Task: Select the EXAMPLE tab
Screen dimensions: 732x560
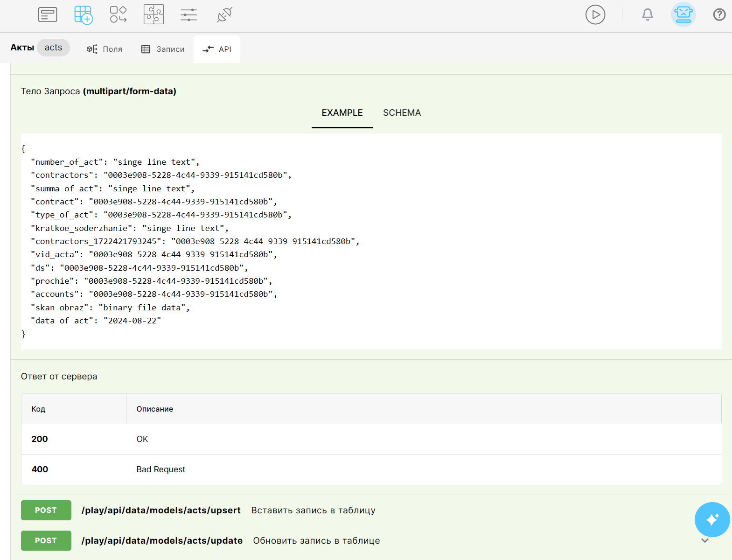Action: point(342,113)
